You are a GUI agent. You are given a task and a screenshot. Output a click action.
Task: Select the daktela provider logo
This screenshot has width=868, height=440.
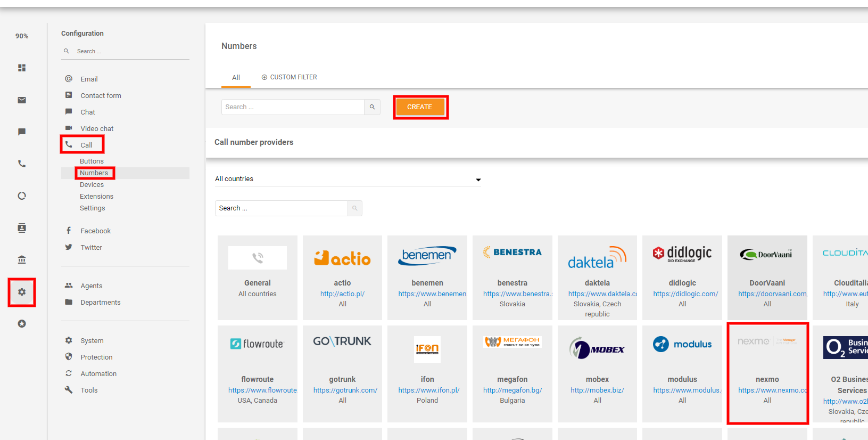point(597,257)
